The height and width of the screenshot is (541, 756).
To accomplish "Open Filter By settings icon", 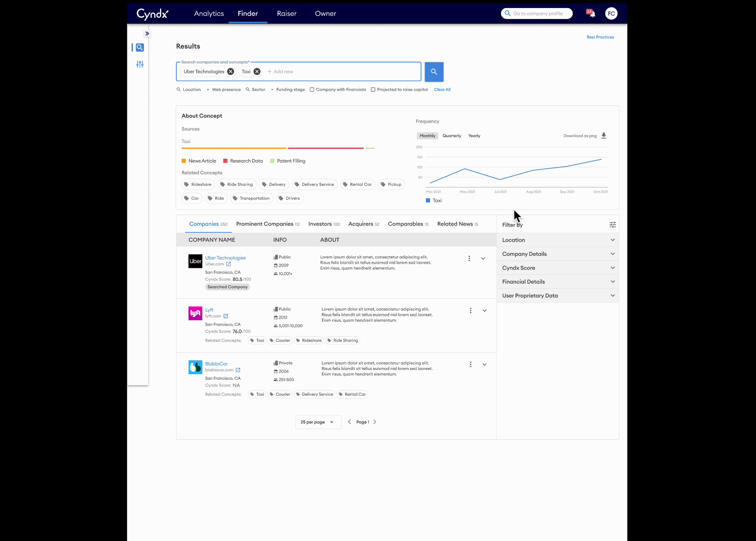I will click(613, 225).
